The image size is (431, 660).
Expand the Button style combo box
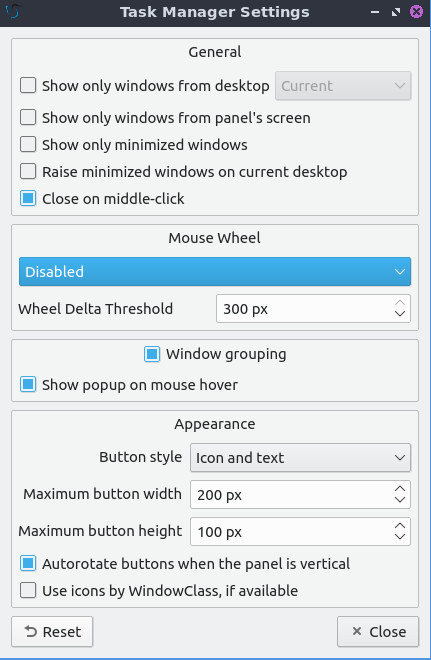301,458
